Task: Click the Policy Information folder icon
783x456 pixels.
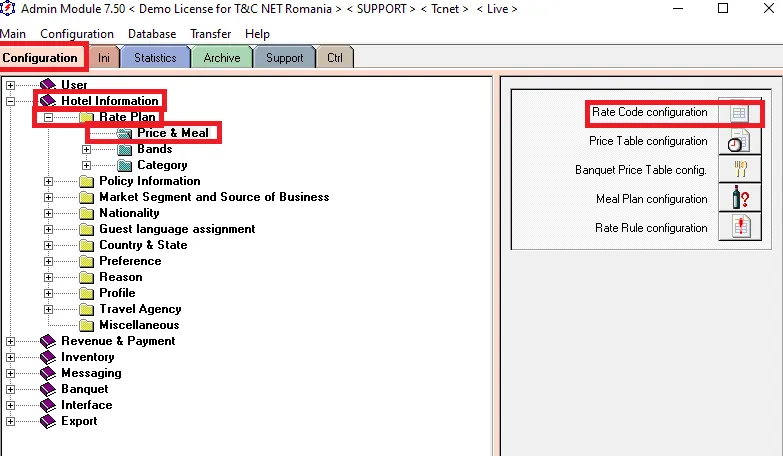Action: 86,181
